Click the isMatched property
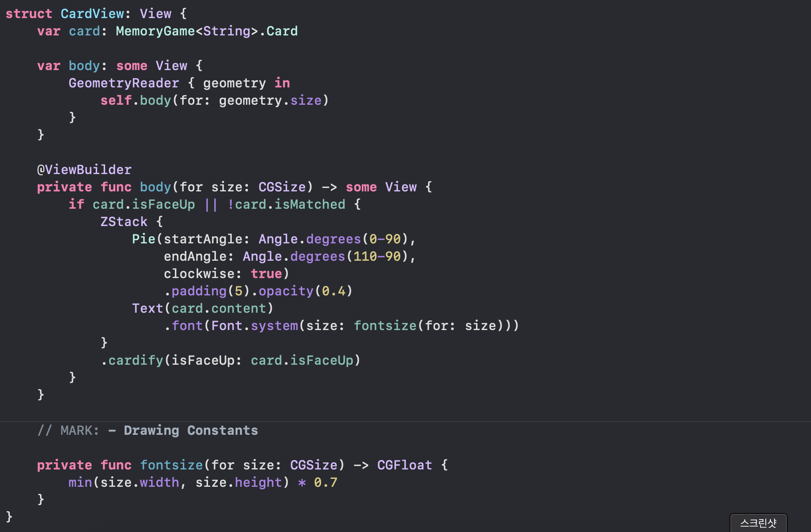This screenshot has width=811, height=532. (309, 205)
